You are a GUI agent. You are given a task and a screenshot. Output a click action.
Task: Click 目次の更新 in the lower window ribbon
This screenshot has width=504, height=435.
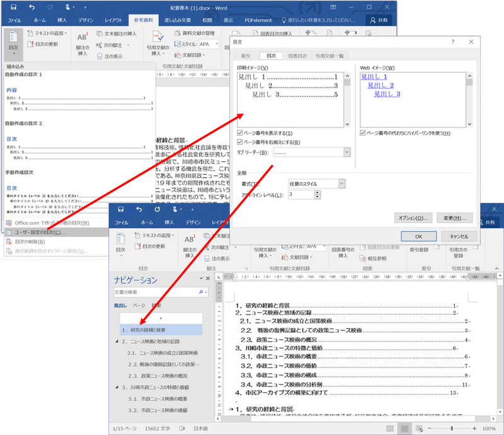151,246
